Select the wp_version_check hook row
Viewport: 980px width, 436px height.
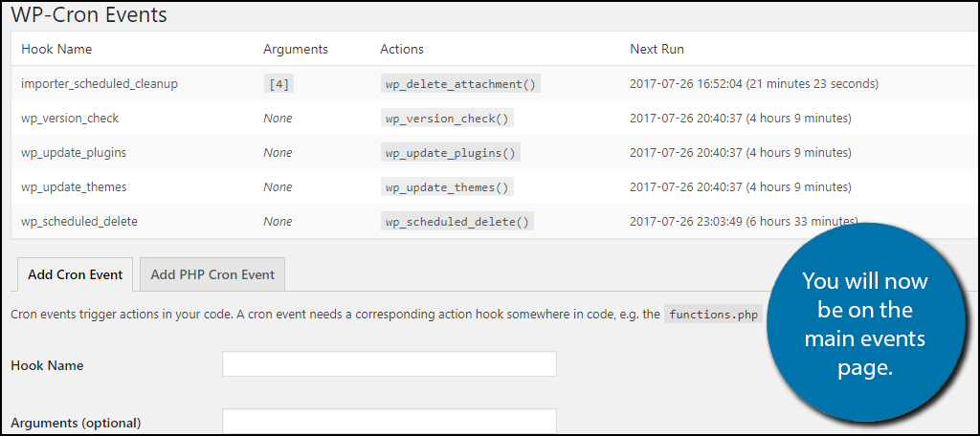pos(70,119)
